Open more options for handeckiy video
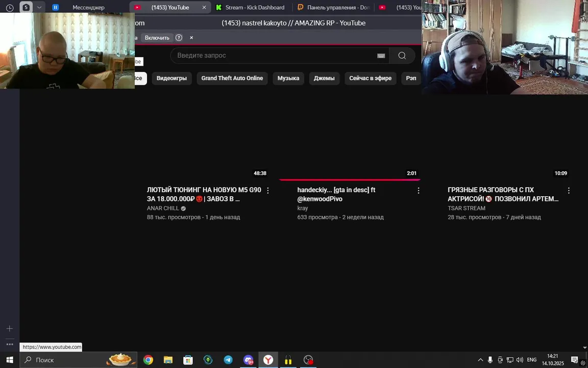This screenshot has width=588, height=368. (419, 190)
